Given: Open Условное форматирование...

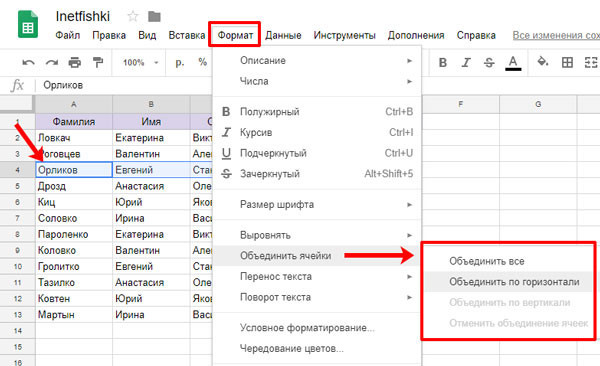Looking at the screenshot, I should click(317, 328).
